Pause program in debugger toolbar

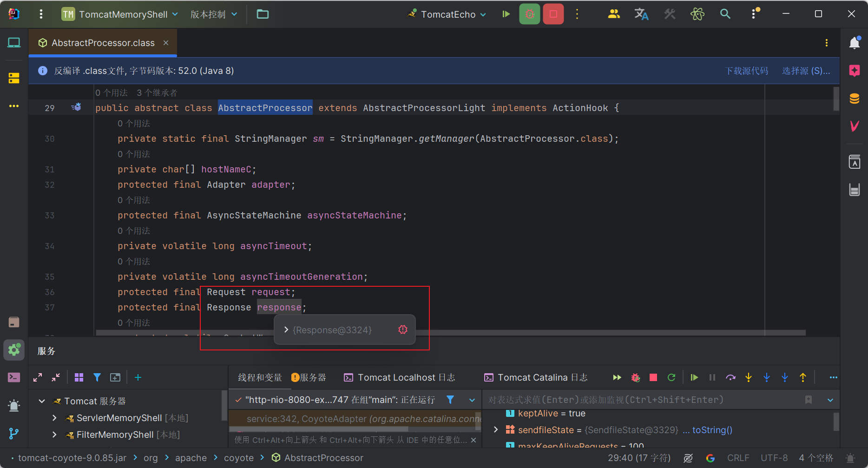pyautogui.click(x=712, y=377)
